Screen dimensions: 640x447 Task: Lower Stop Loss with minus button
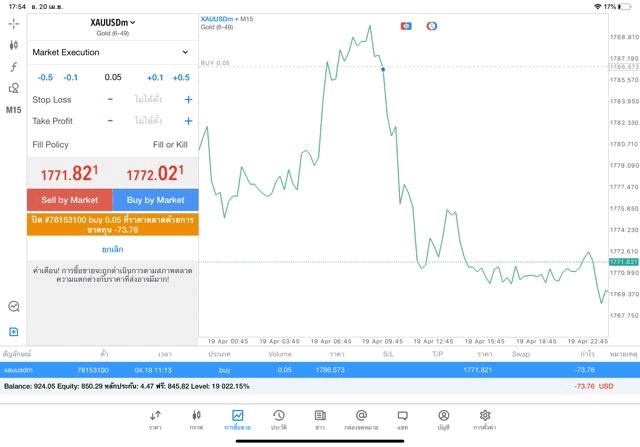pyautogui.click(x=110, y=99)
